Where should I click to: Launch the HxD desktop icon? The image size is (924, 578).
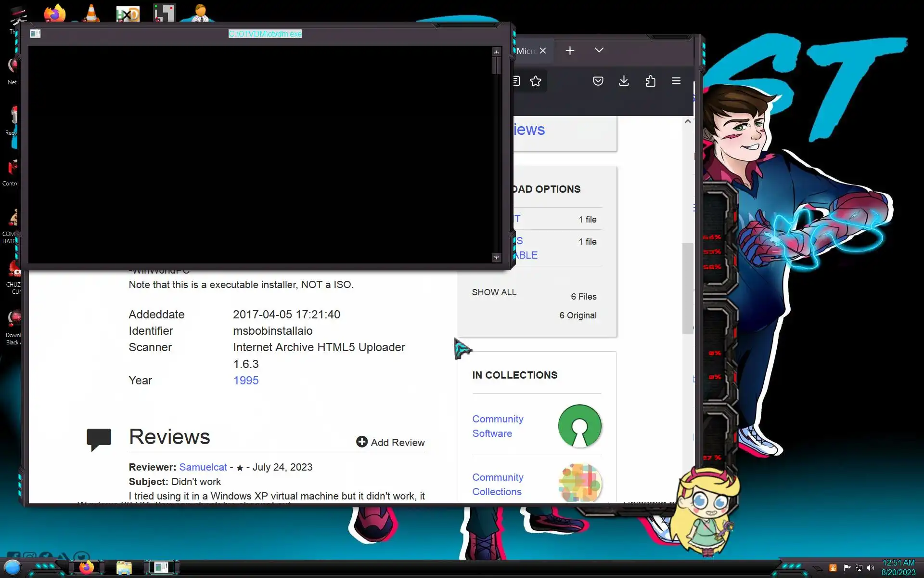click(x=128, y=14)
